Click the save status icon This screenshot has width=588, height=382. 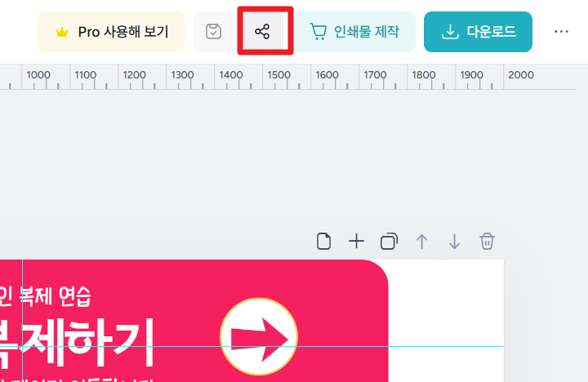pyautogui.click(x=213, y=32)
